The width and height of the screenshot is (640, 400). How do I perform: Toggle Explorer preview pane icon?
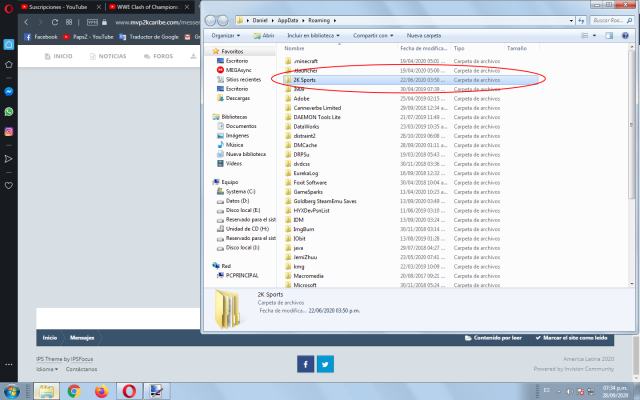(609, 36)
